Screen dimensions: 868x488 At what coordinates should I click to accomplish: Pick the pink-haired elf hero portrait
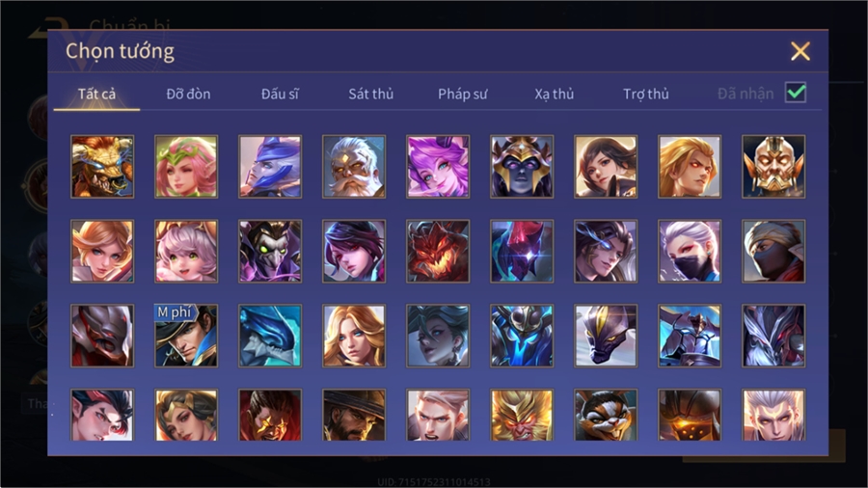[186, 167]
